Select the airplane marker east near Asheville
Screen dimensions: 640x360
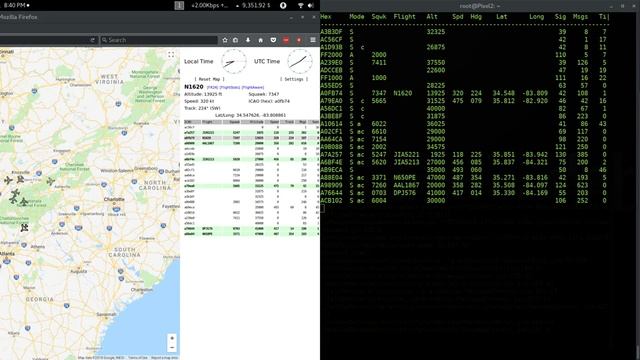(x=50, y=181)
